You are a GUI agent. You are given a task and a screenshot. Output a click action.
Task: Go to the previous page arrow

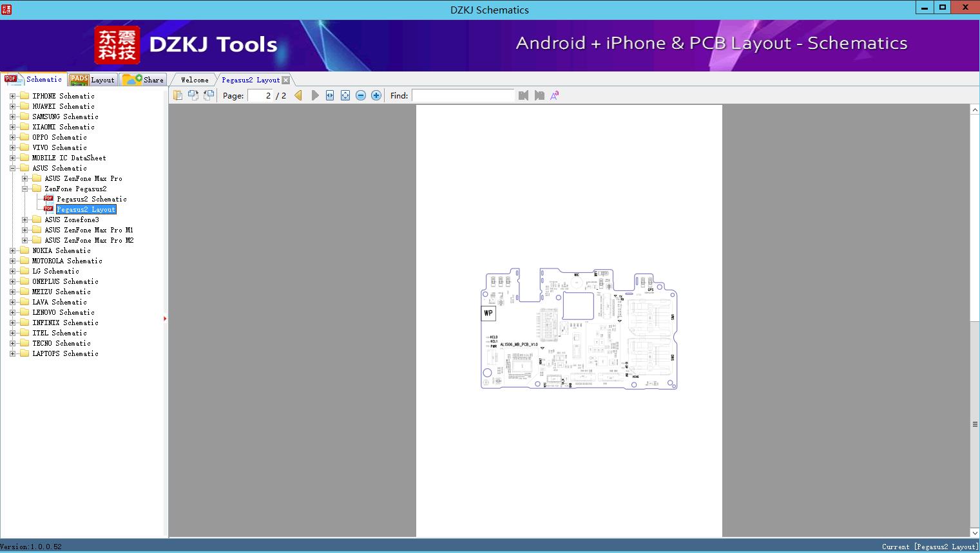(x=298, y=95)
